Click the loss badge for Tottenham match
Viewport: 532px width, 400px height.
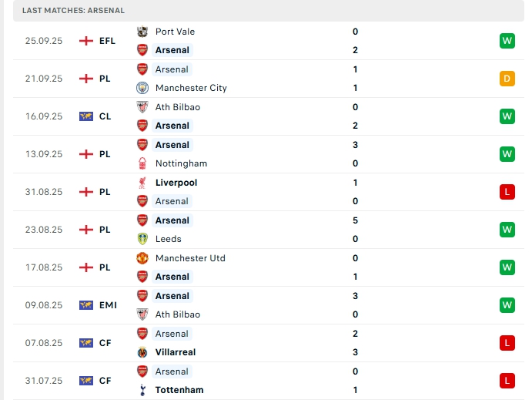[507, 381]
